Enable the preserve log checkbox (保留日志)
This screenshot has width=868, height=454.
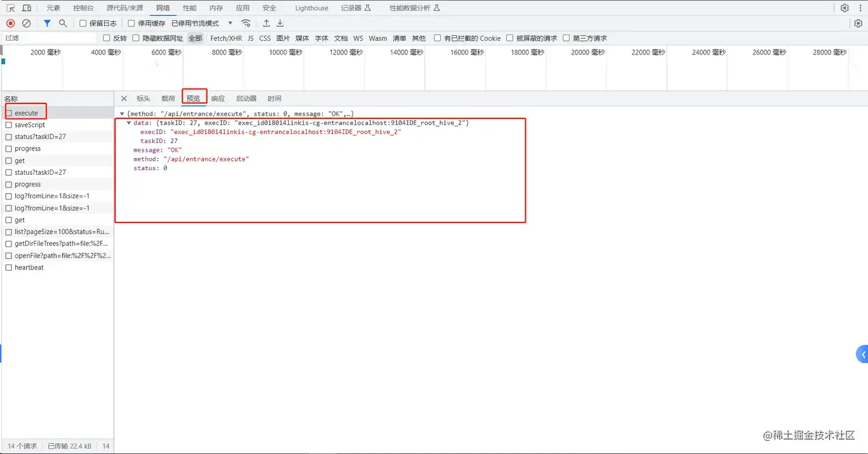83,24
